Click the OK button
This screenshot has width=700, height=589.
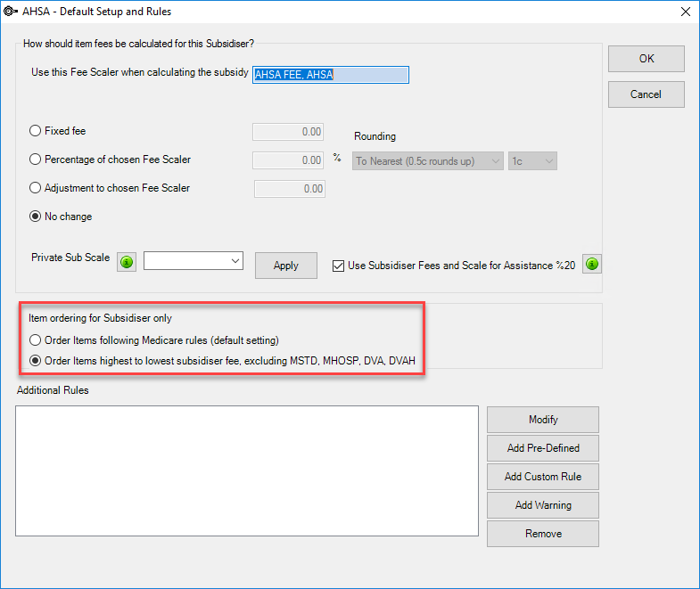tap(646, 59)
